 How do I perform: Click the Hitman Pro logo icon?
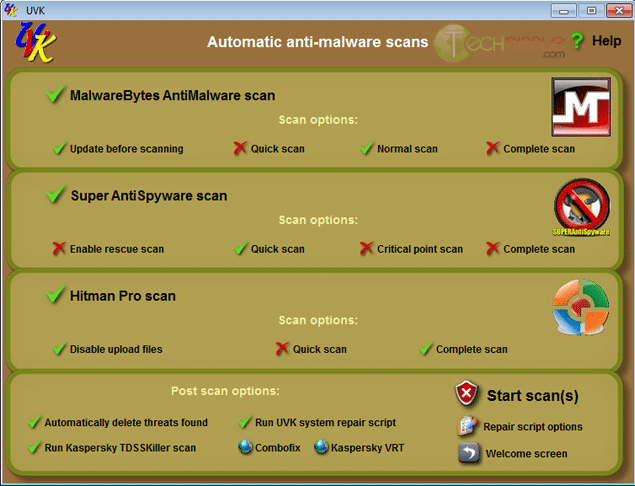[581, 307]
